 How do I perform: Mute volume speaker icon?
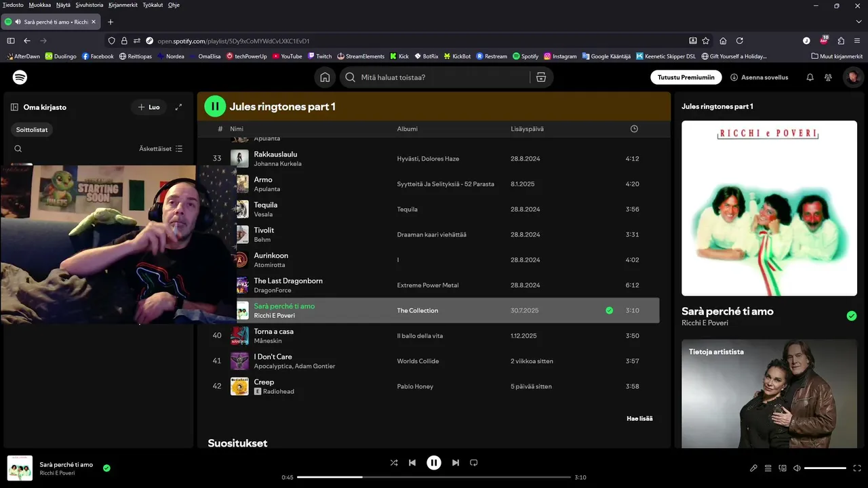click(x=797, y=468)
